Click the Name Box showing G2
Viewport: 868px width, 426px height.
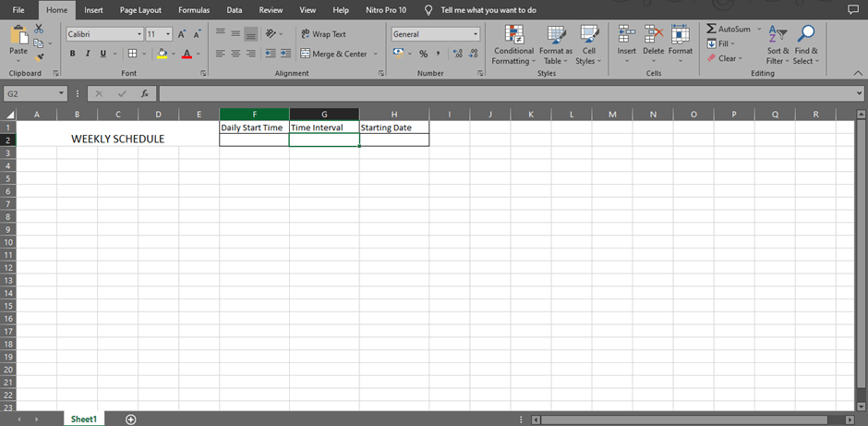pyautogui.click(x=35, y=93)
